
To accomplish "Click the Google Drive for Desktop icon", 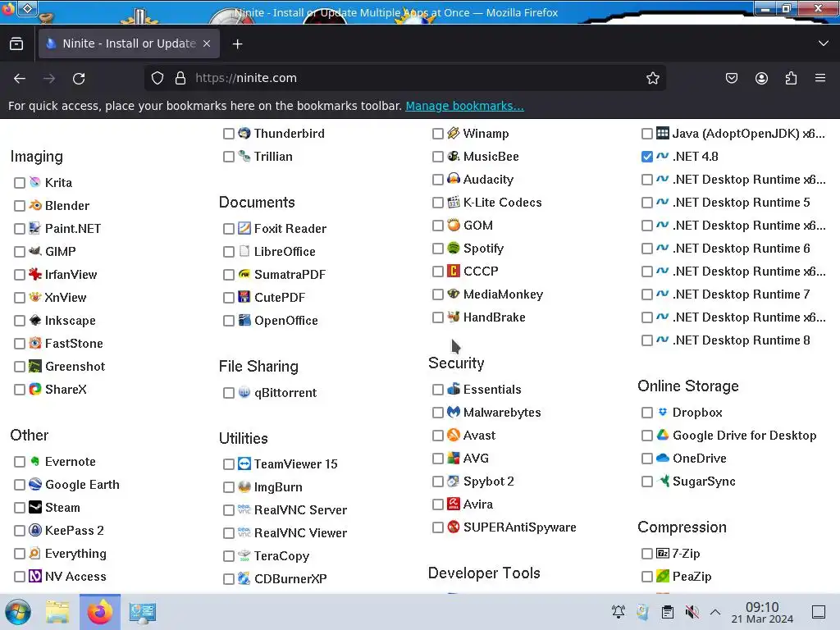I will pos(663,435).
